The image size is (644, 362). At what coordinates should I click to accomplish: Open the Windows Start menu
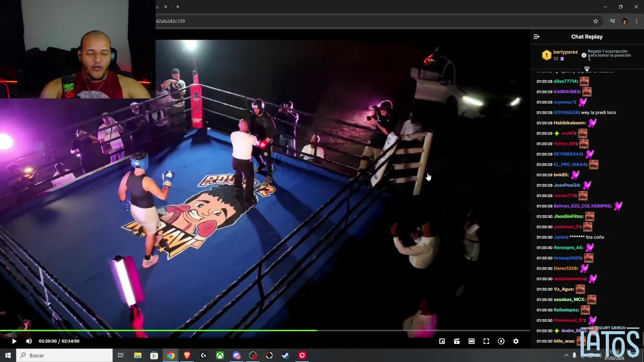(8, 355)
